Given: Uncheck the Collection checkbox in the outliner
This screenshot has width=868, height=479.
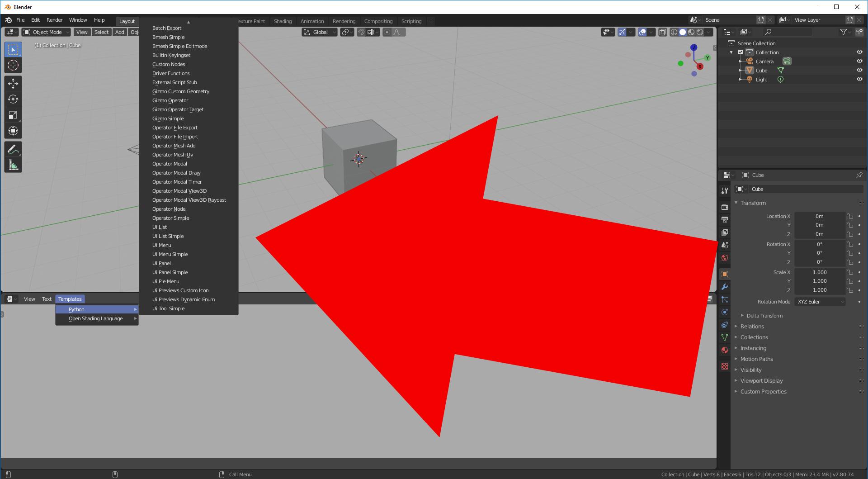Looking at the screenshot, I should click(x=741, y=52).
